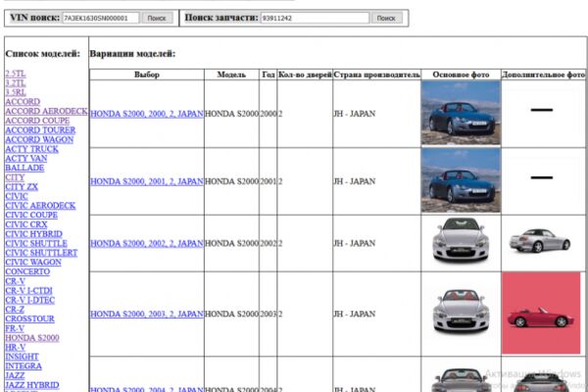Click the silver S2000 main photo for 2003
The height and width of the screenshot is (392, 588).
[x=461, y=311]
